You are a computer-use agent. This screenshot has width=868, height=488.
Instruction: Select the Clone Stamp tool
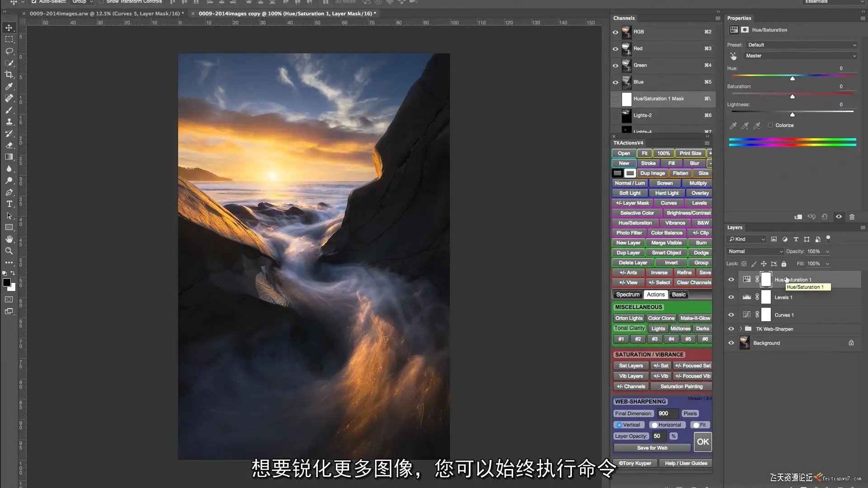tap(9, 122)
